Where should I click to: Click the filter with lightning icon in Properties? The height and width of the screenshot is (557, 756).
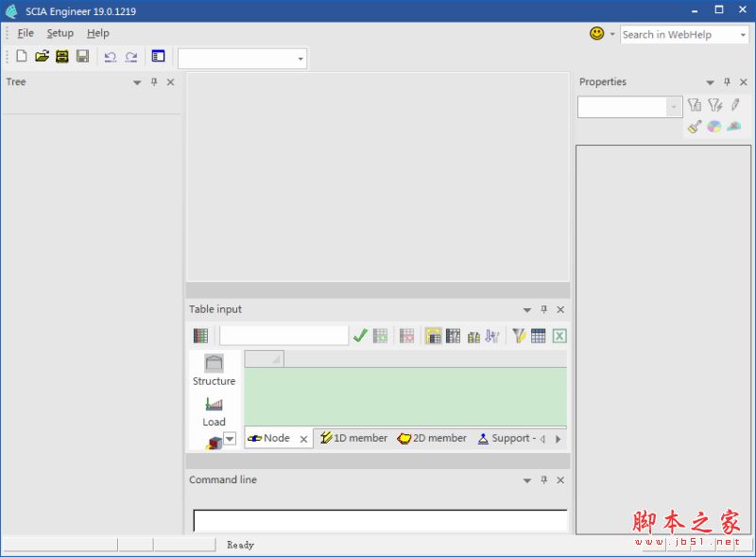[715, 104]
